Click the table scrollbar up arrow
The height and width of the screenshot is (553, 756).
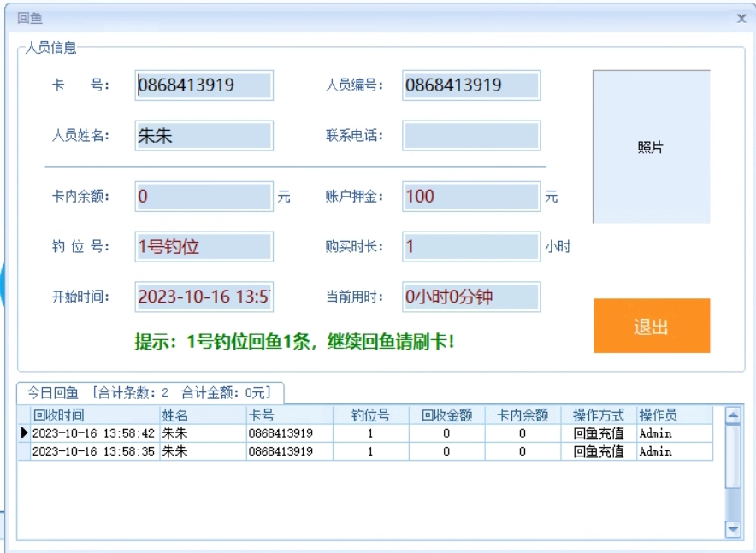click(x=732, y=415)
